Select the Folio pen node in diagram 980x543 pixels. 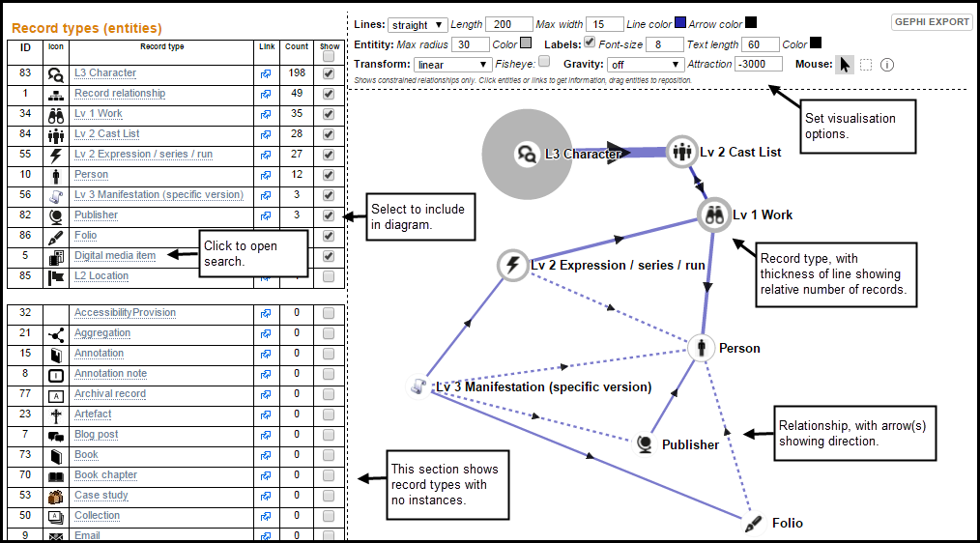tap(754, 523)
